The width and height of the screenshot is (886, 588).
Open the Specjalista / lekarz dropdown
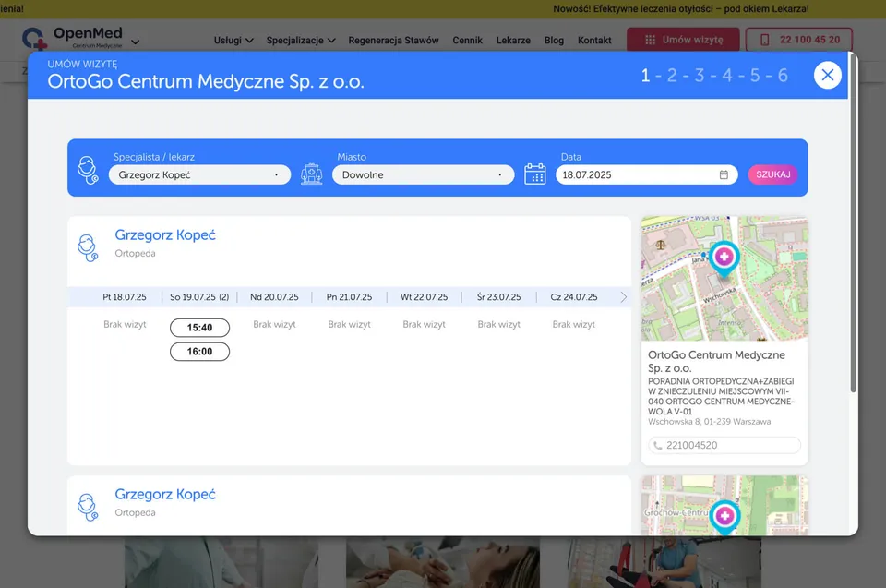pyautogui.click(x=199, y=174)
